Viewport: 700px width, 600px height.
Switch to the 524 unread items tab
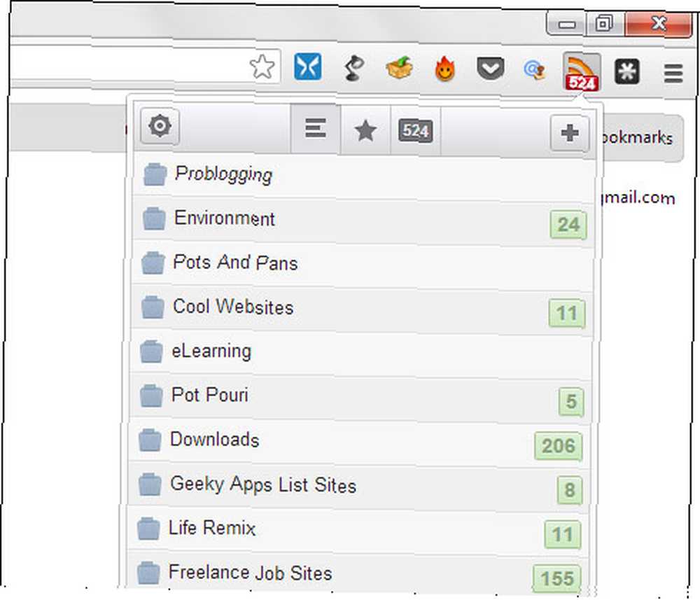click(x=416, y=131)
